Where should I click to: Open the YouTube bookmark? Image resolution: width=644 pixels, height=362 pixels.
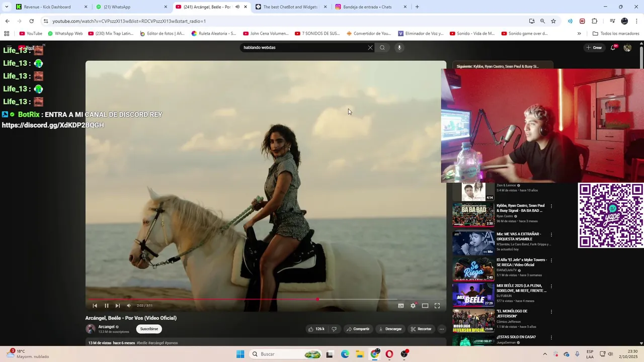pyautogui.click(x=31, y=34)
